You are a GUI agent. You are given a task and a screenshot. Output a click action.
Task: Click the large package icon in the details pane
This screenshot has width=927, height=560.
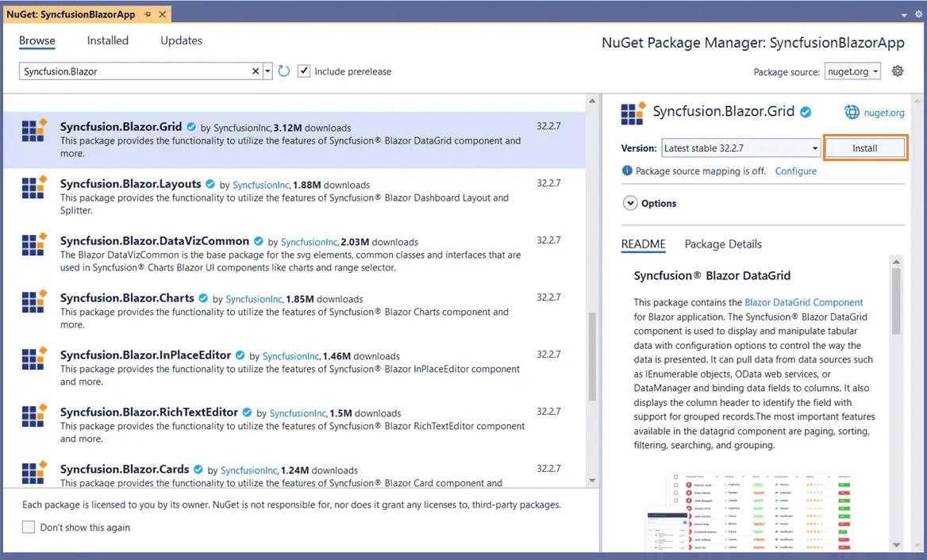coord(633,113)
